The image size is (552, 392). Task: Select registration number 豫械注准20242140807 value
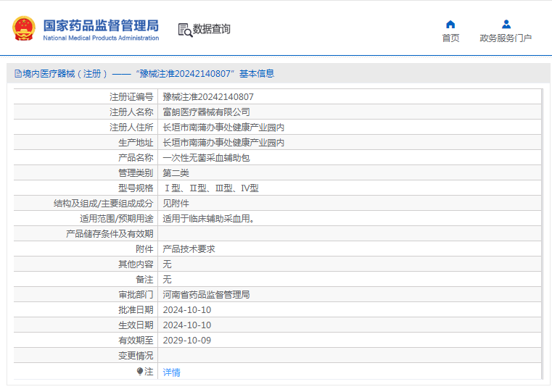208,96
